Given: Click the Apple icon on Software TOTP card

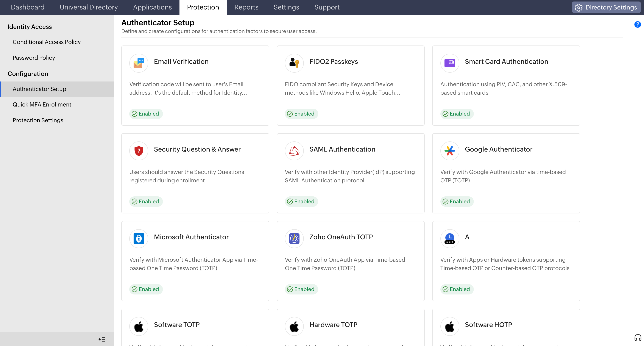Looking at the screenshot, I should [139, 326].
